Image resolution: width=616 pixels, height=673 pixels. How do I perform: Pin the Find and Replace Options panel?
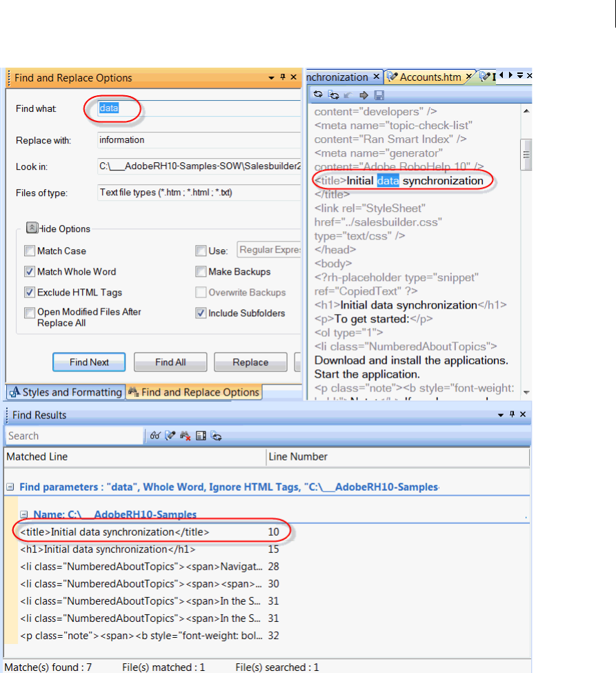pos(283,77)
